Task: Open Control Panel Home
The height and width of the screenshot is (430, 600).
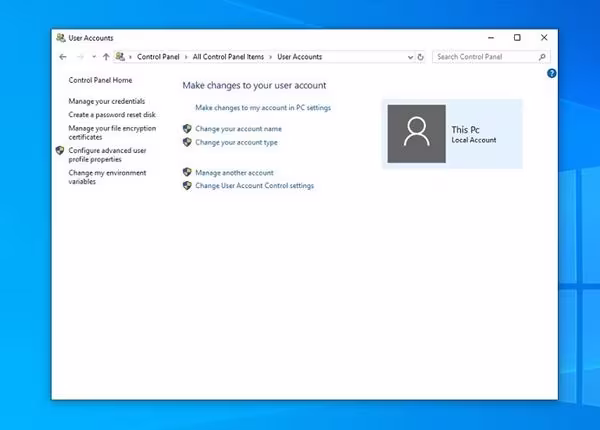Action: click(100, 80)
